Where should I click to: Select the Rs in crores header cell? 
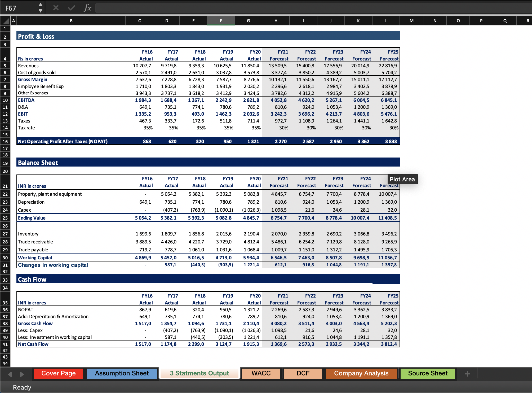click(30, 59)
